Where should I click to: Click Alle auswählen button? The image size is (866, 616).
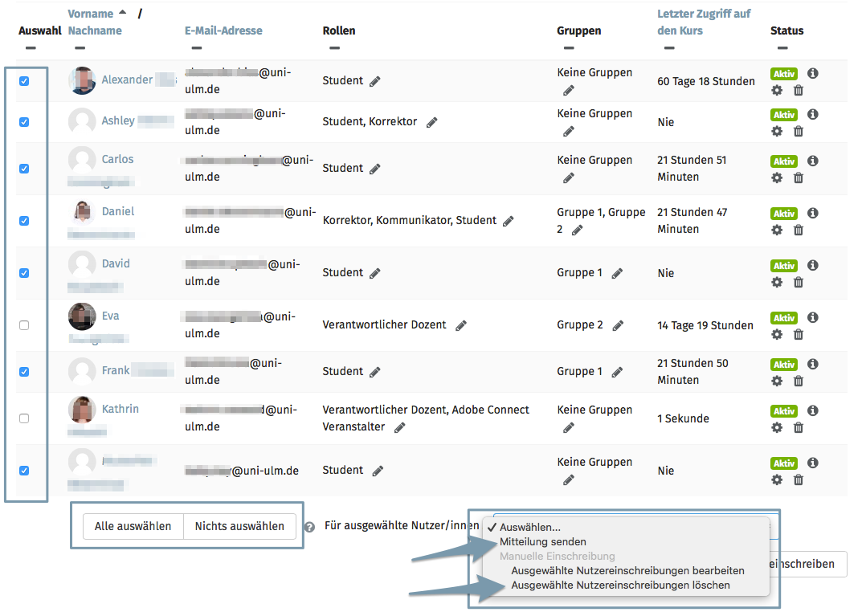pyautogui.click(x=133, y=526)
